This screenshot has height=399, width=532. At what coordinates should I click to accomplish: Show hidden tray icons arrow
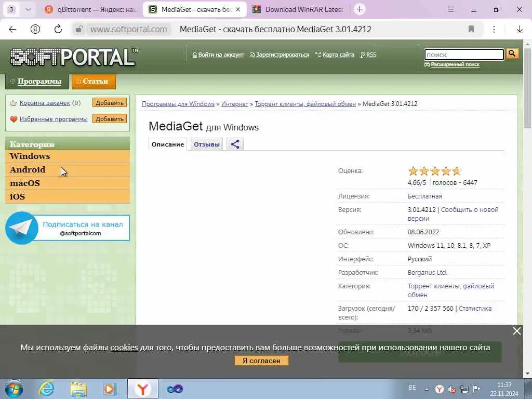click(x=427, y=389)
